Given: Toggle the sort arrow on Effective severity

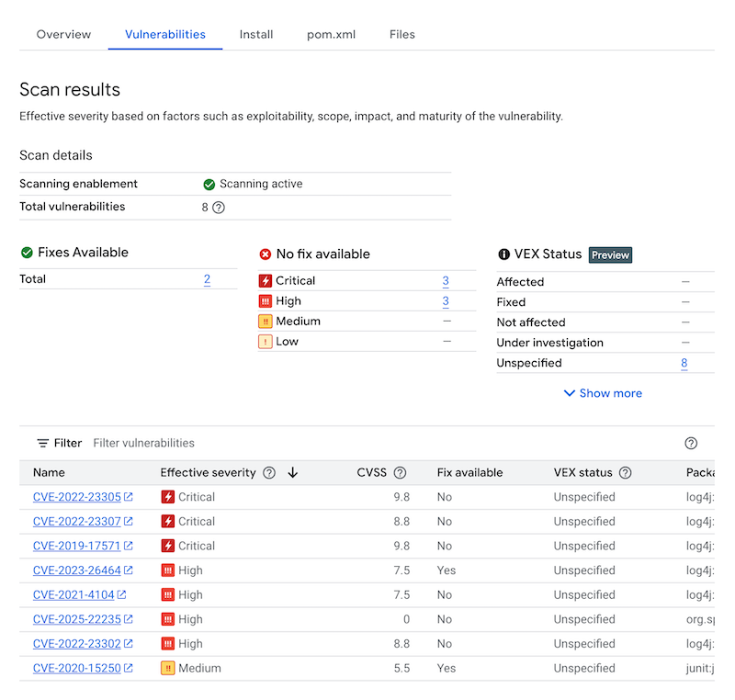Looking at the screenshot, I should [x=292, y=472].
